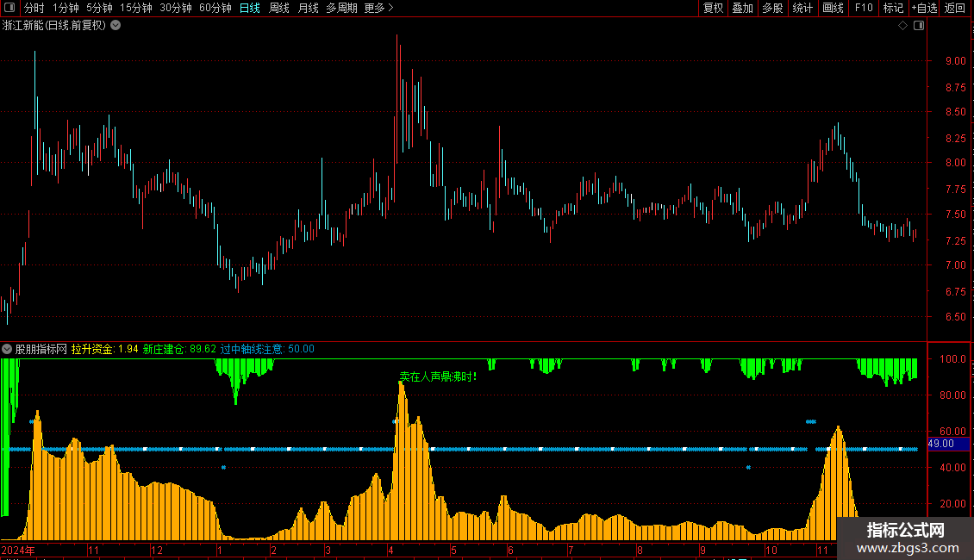Open the 画线 drawing tools

pos(833,8)
